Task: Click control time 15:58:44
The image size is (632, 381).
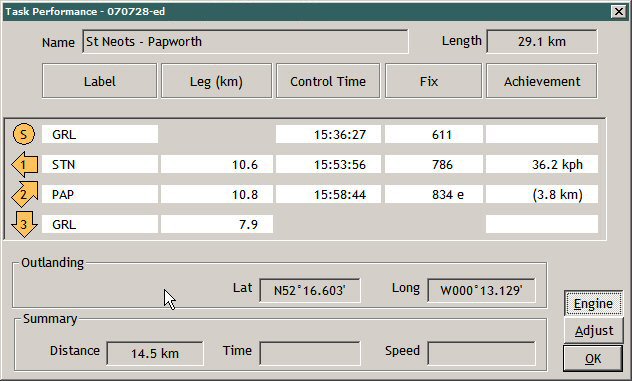Action: (328, 194)
